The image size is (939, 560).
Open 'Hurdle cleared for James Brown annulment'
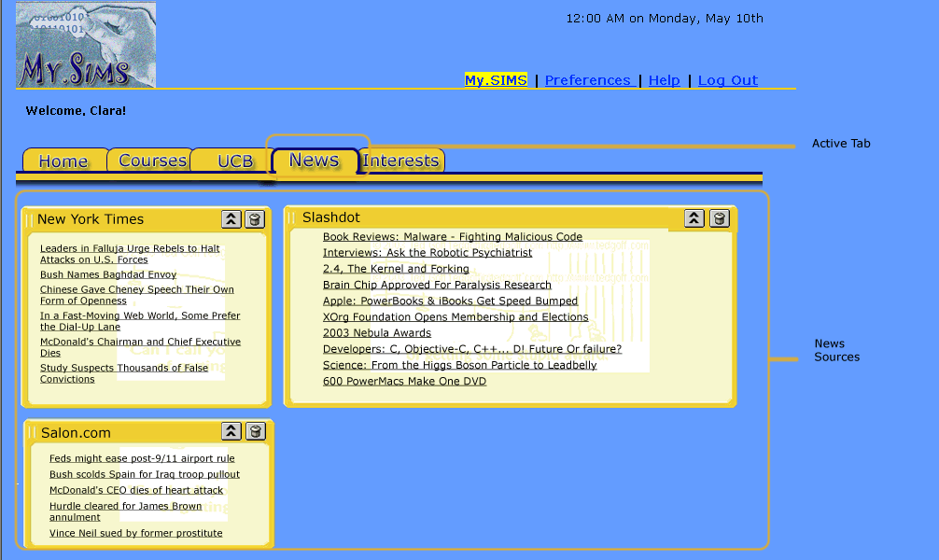(126, 511)
